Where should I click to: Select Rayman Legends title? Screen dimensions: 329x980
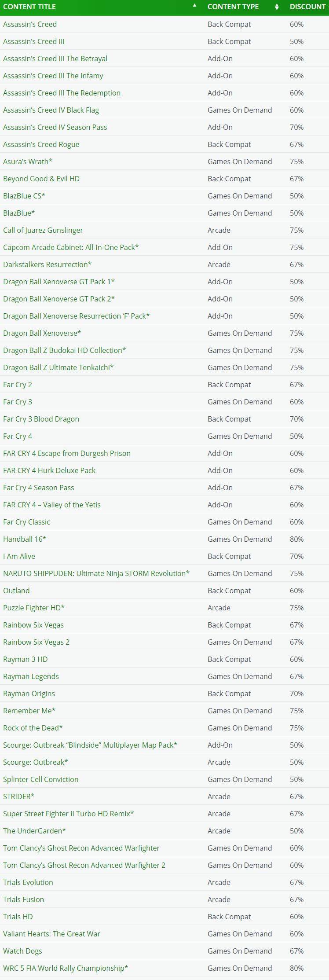[31, 676]
